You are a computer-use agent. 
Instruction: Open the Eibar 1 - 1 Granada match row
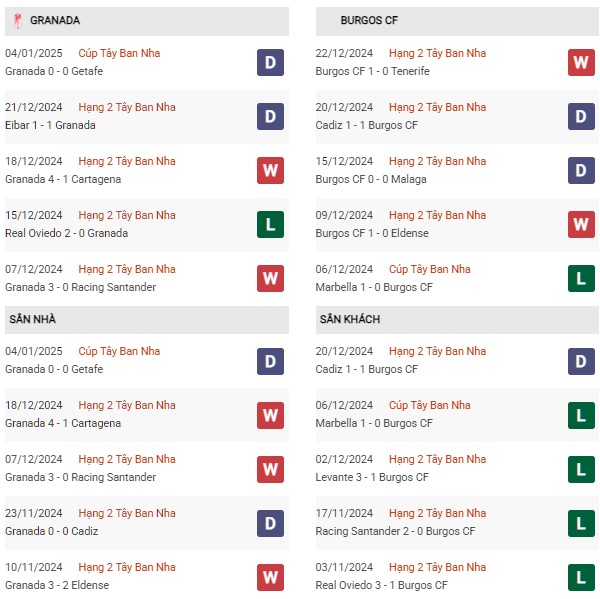pos(147,117)
